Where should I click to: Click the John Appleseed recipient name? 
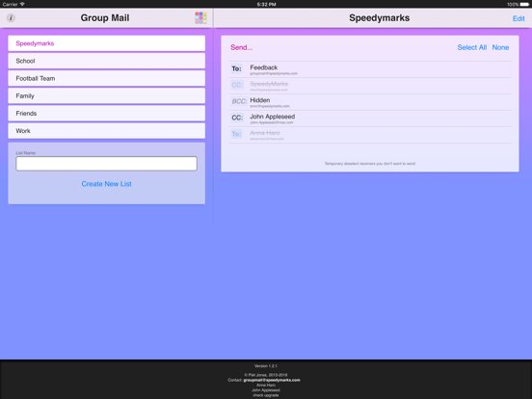click(273, 117)
